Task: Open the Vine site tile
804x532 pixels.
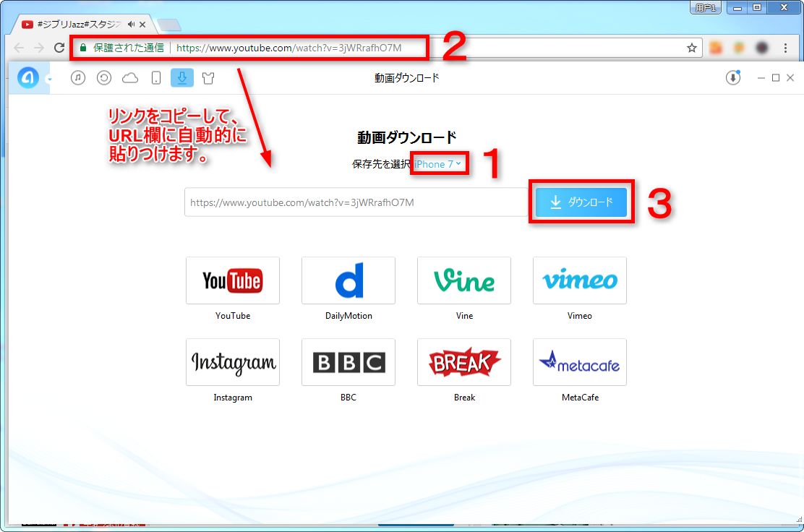Action: [464, 280]
